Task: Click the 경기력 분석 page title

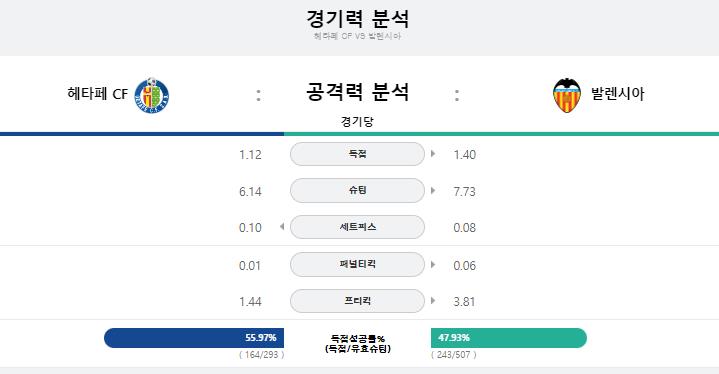Action: 357,19
